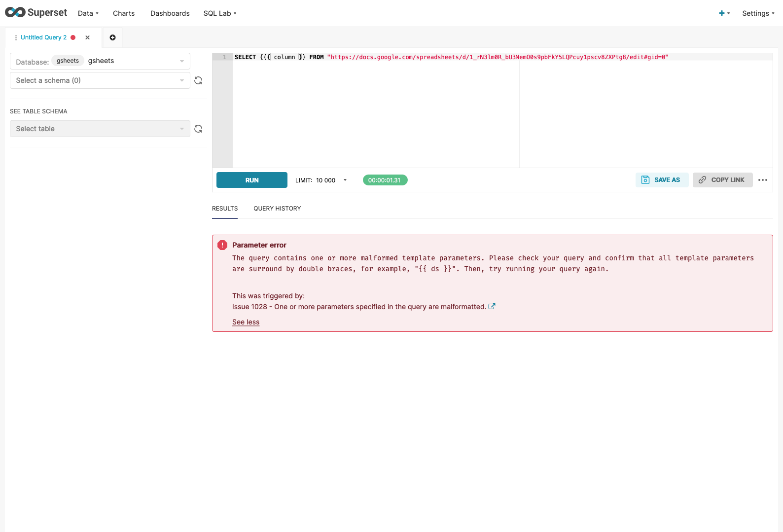
Task: Close the Untitled Query 2 tab
Action: (x=87, y=37)
